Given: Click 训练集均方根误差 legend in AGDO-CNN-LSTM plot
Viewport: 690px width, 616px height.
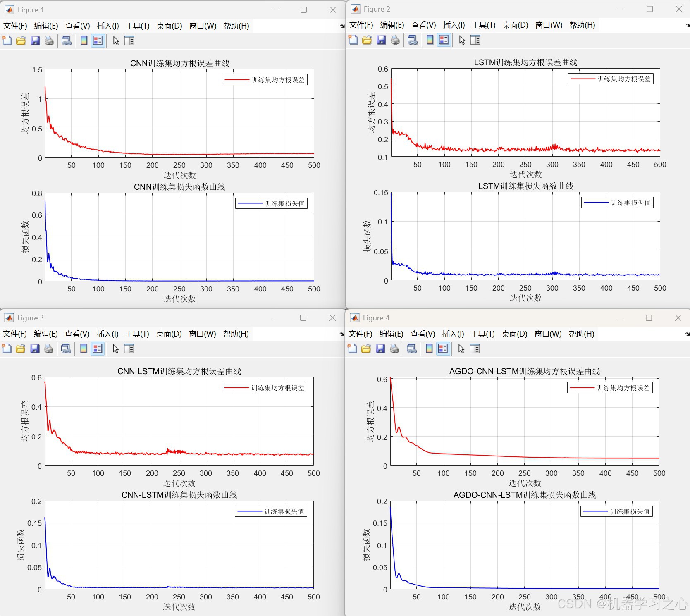Looking at the screenshot, I should (x=610, y=388).
